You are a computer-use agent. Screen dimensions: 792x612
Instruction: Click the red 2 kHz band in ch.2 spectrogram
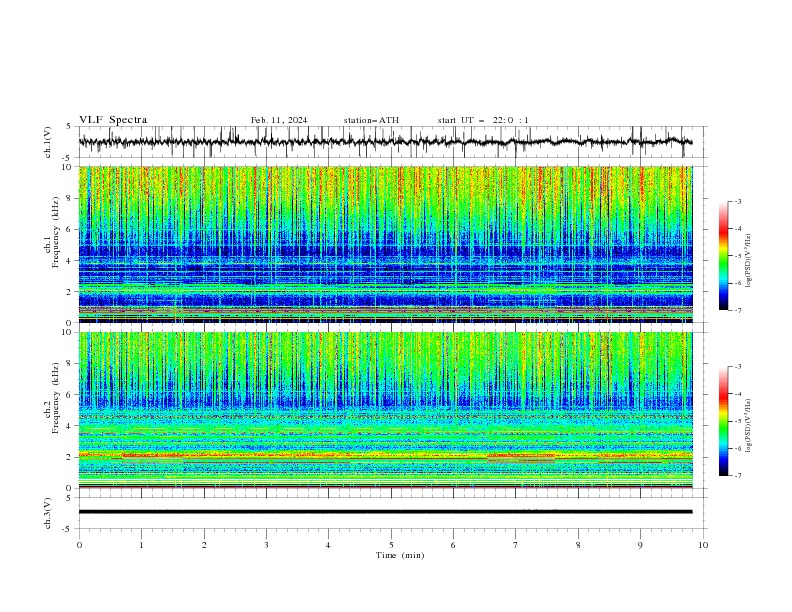click(385, 455)
